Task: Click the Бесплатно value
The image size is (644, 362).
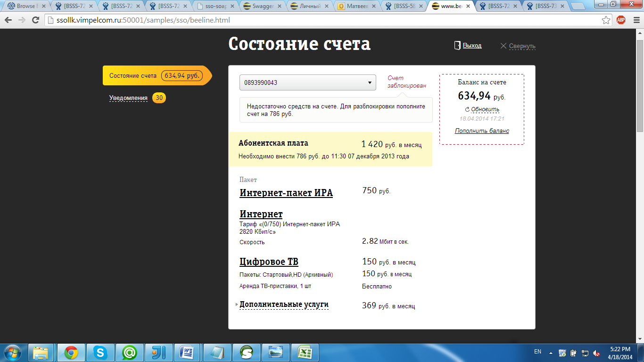Action: 377,286
